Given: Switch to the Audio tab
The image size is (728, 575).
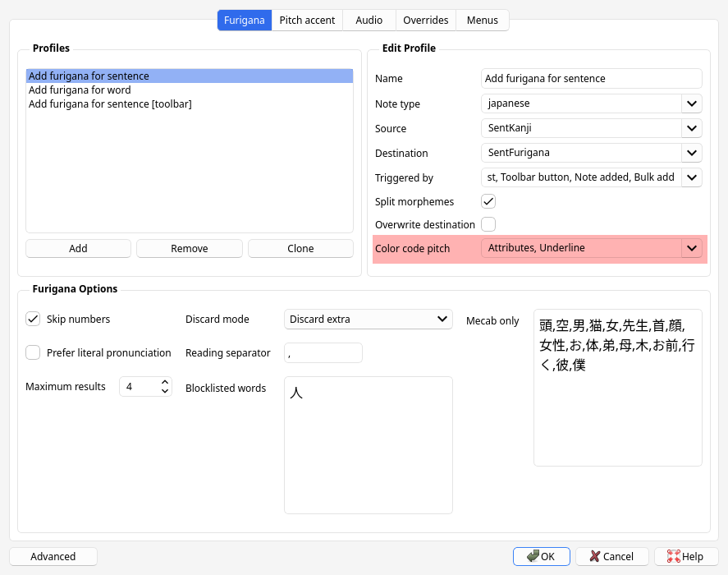Looking at the screenshot, I should (x=369, y=20).
